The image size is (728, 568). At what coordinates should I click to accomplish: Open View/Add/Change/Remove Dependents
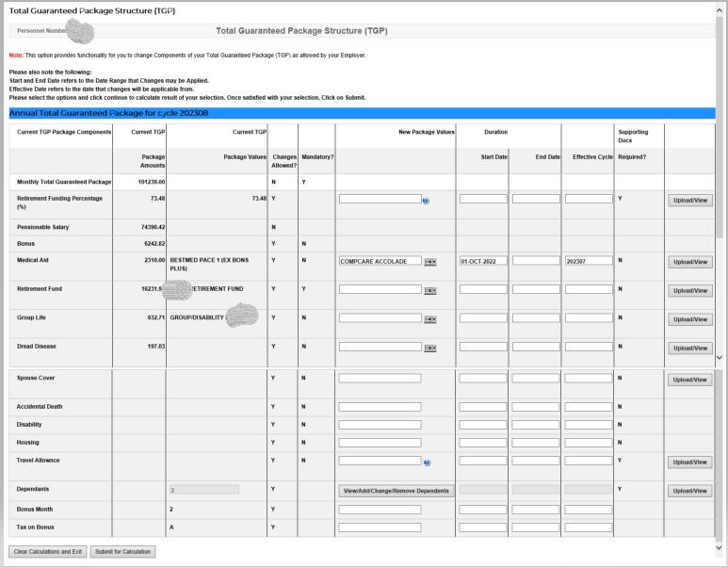pyautogui.click(x=396, y=491)
